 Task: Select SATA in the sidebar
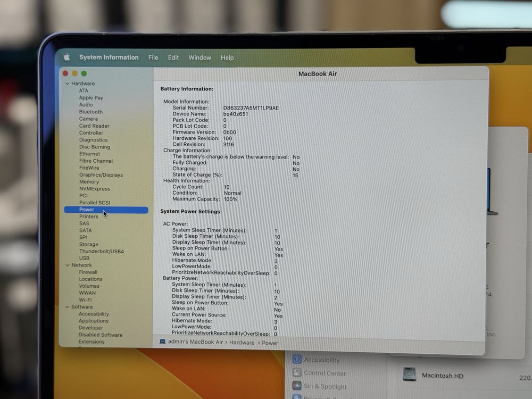(x=85, y=230)
